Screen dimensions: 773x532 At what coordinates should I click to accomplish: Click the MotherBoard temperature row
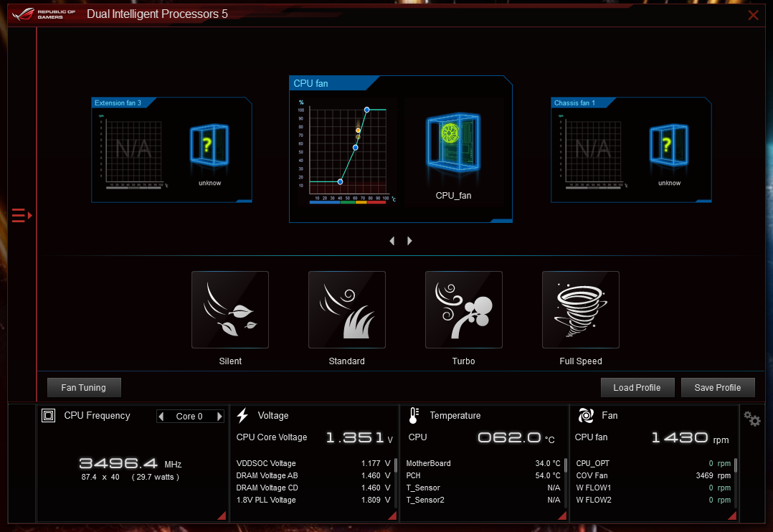[x=483, y=463]
